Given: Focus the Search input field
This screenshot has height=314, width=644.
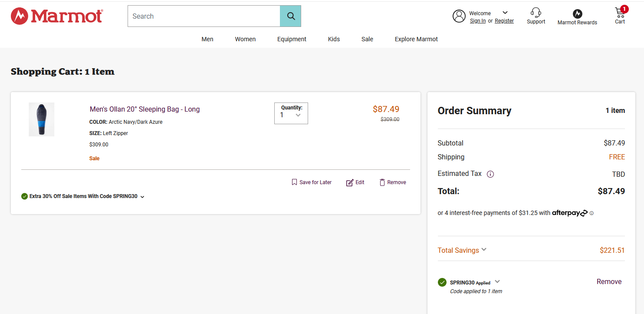Looking at the screenshot, I should tap(204, 16).
